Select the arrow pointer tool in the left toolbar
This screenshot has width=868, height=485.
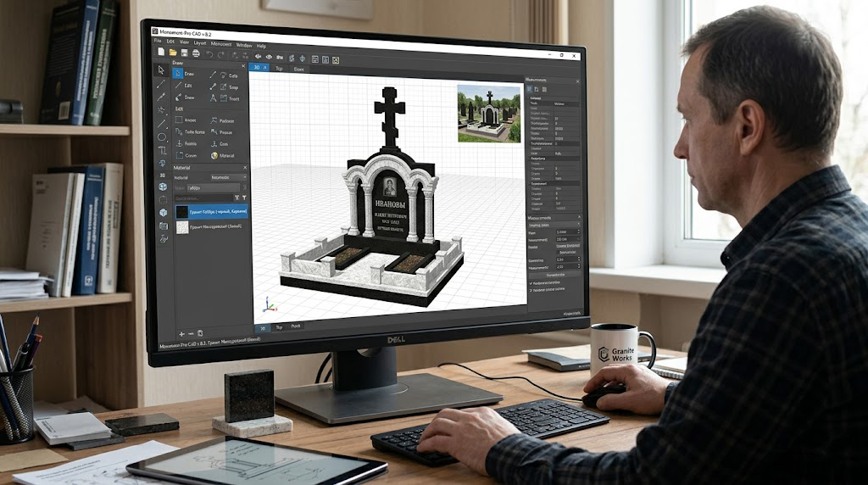161,70
